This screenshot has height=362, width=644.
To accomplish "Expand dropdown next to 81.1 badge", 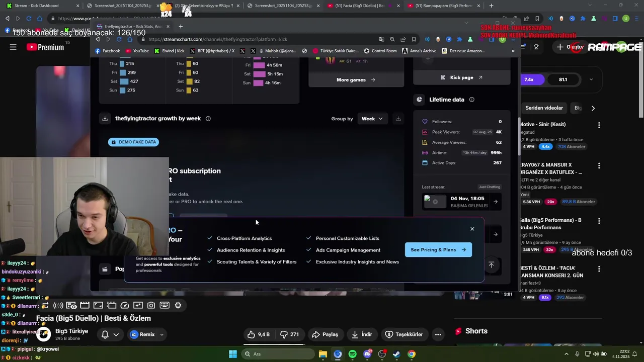I will click(591, 79).
